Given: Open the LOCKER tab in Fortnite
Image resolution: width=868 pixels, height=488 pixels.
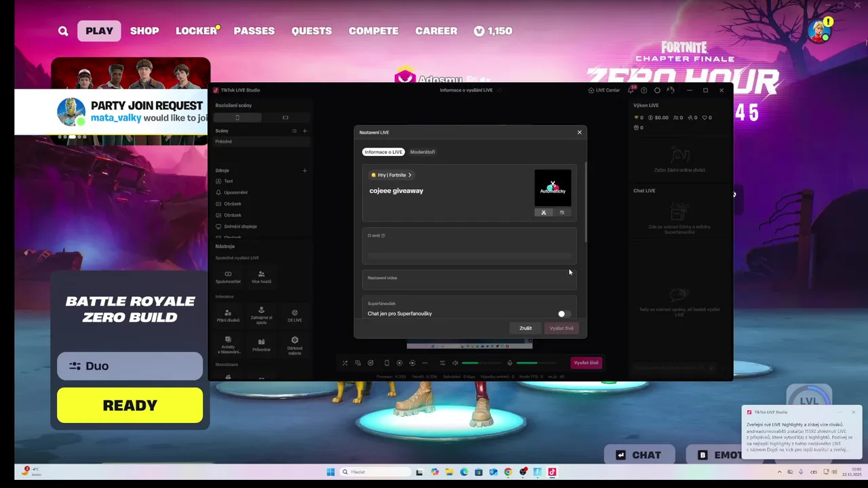Looking at the screenshot, I should click(x=196, y=31).
